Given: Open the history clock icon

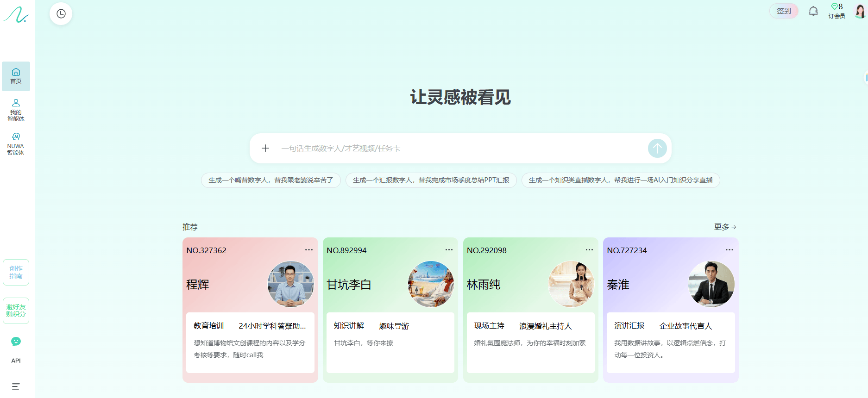Looking at the screenshot, I should 61,14.
